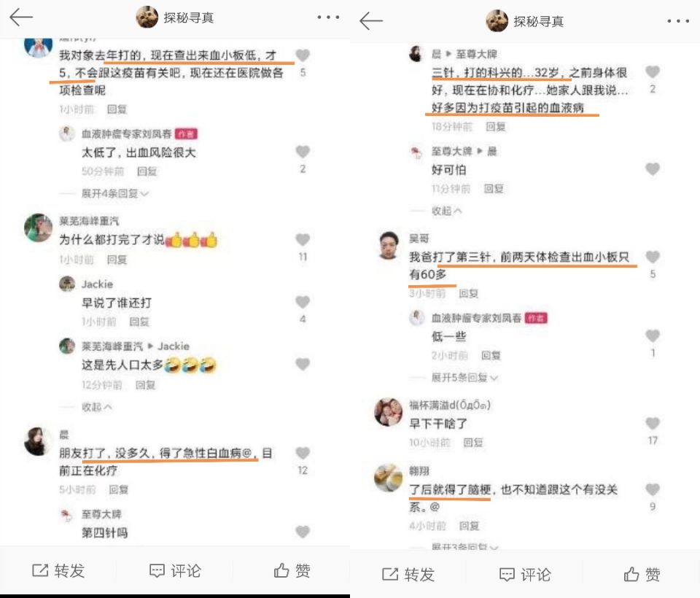
Task: Share post via left 转发 button
Action: click(58, 571)
